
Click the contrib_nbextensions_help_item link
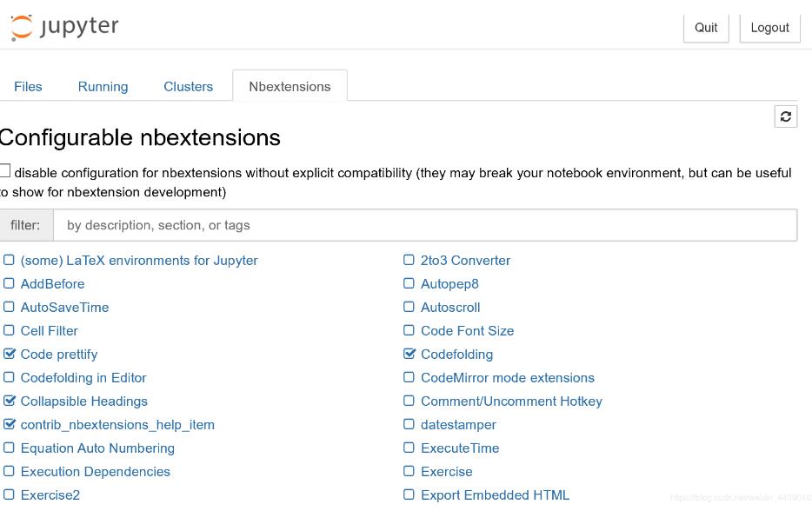point(117,424)
